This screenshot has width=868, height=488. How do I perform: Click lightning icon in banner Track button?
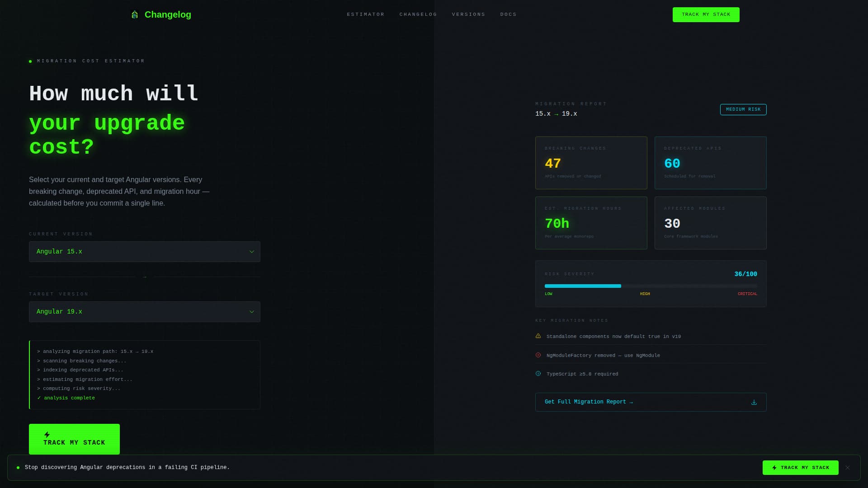click(x=774, y=468)
